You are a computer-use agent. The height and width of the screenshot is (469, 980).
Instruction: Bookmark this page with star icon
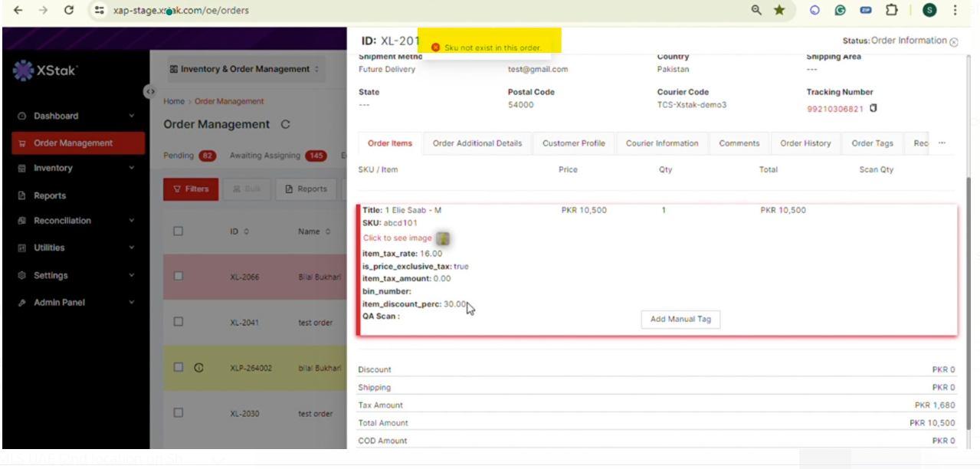coord(779,10)
